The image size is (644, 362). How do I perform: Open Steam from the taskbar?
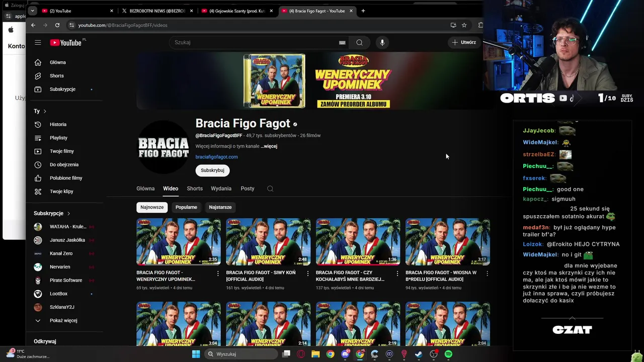click(419, 354)
